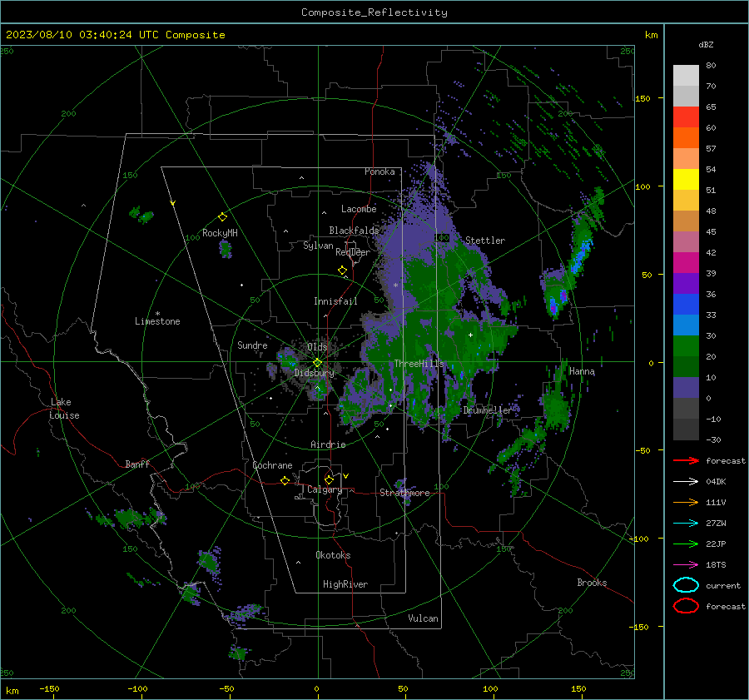The height and width of the screenshot is (700, 749).
Task: Click the dBZ scale heading
Action: coord(706,44)
